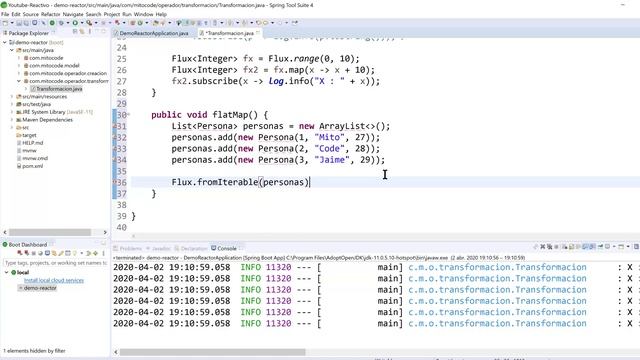Switch to the Javadoc tab

[x=161, y=248]
